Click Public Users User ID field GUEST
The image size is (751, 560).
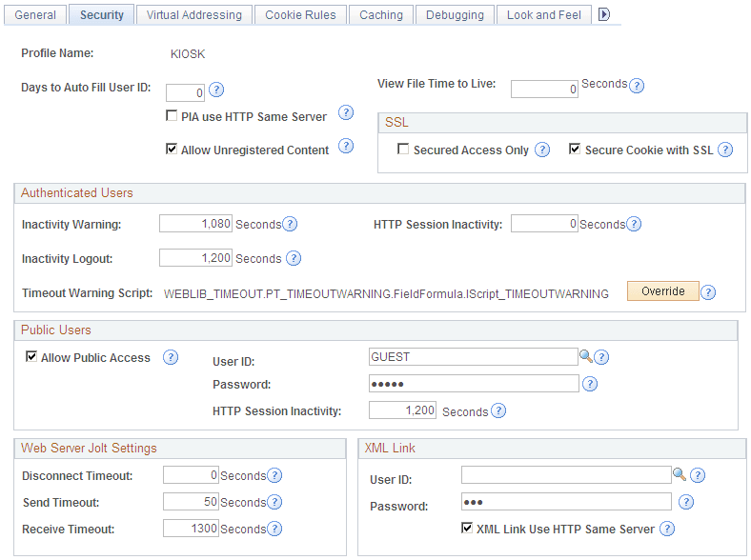[474, 356]
